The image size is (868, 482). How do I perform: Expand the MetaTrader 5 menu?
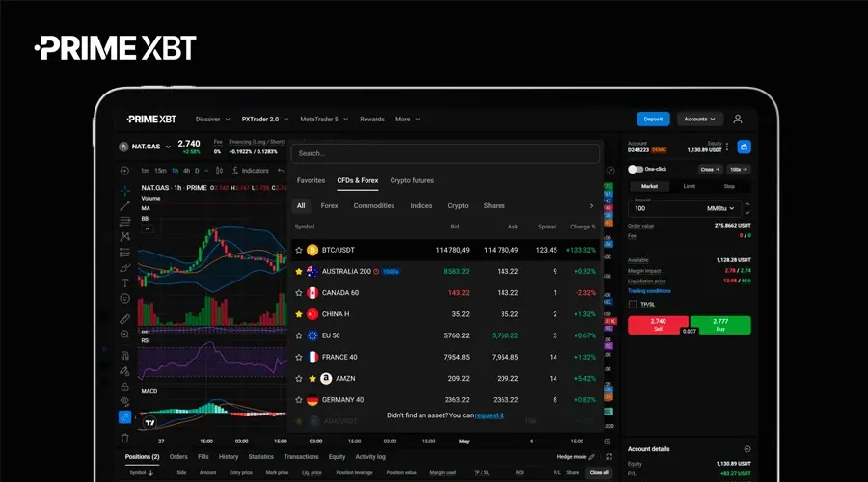point(324,119)
